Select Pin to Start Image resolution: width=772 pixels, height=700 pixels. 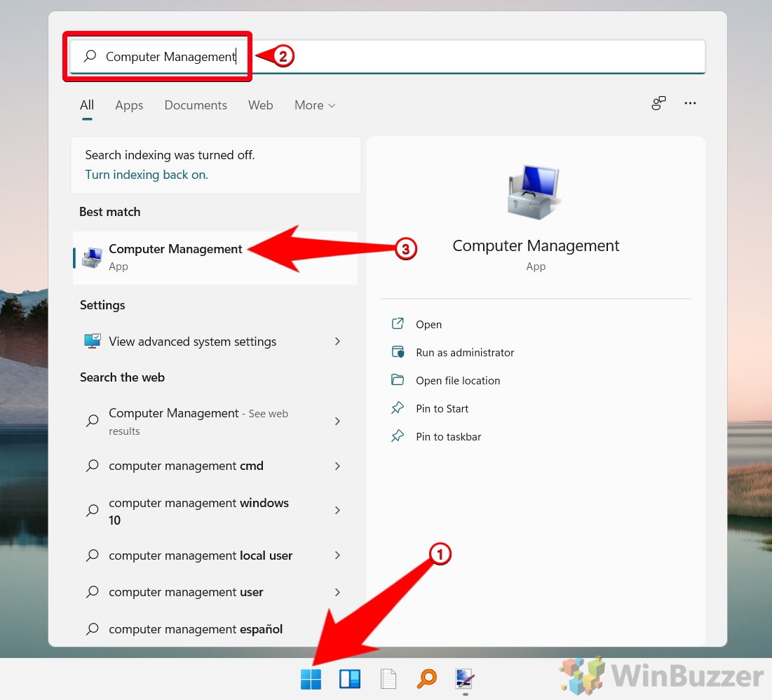(442, 408)
